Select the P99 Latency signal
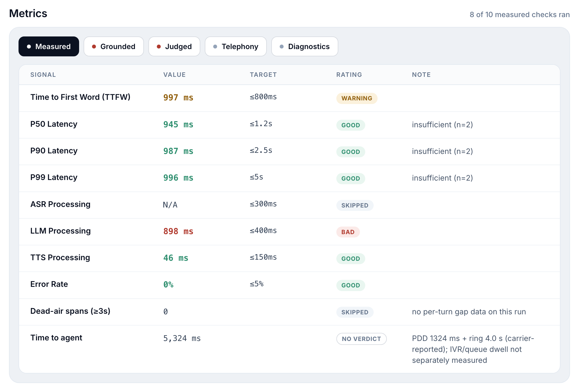Viewport: 579px width, 392px height. [54, 177]
